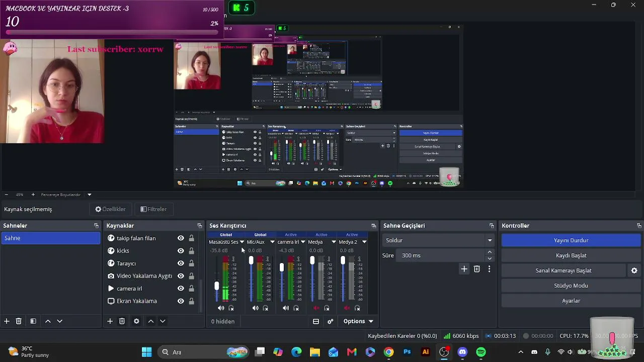
Task: Hide the Tarayıcı source
Action: (x=181, y=263)
